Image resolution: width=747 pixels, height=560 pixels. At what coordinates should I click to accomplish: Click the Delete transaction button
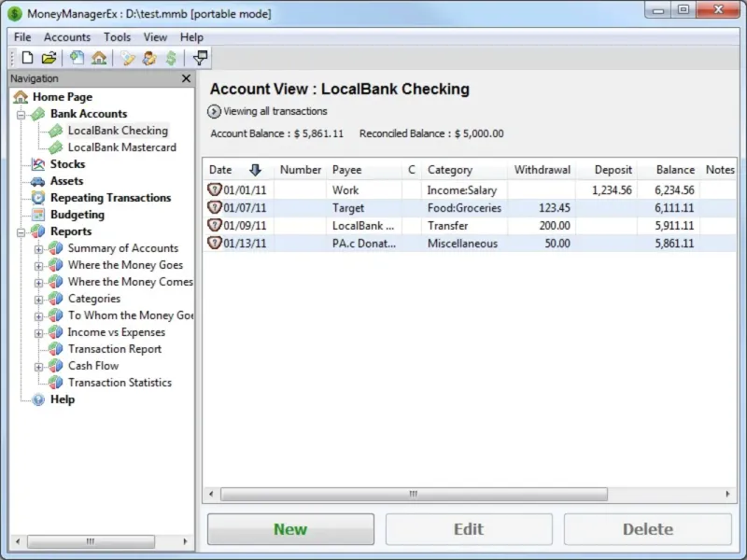[647, 529]
